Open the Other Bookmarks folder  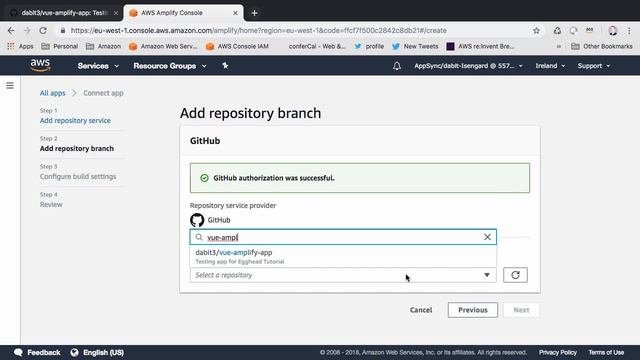pos(602,47)
